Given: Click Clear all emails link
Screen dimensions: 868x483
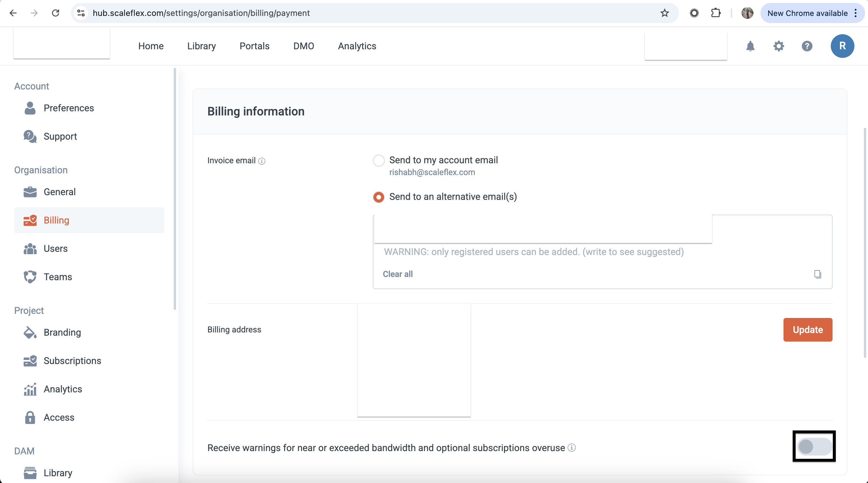Looking at the screenshot, I should [x=398, y=274].
